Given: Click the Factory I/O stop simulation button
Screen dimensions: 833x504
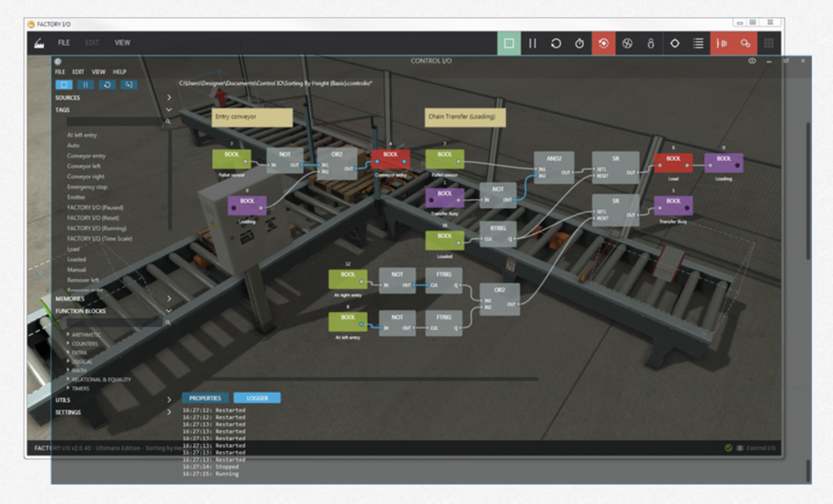Looking at the screenshot, I should coord(508,43).
